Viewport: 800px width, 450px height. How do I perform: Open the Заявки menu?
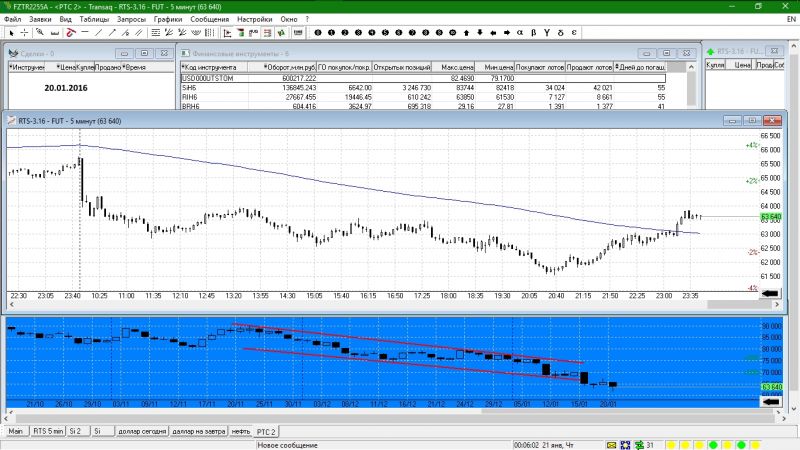[x=40, y=19]
